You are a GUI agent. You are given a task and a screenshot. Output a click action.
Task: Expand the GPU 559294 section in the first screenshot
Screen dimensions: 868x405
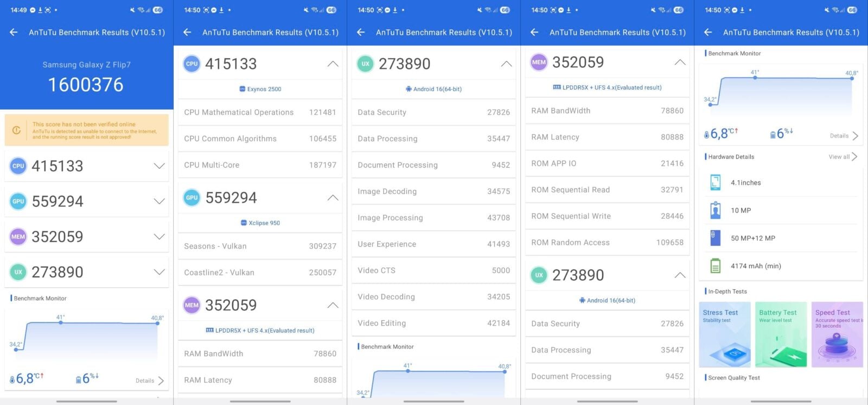159,201
